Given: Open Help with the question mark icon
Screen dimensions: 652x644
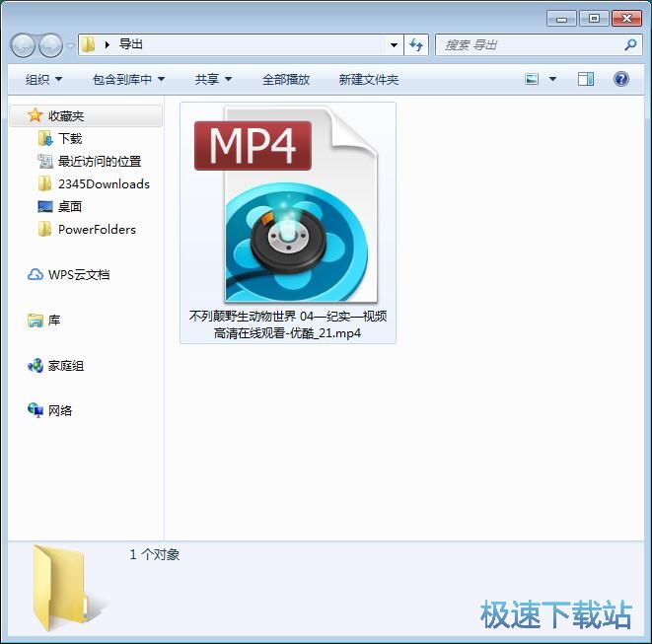Looking at the screenshot, I should [620, 79].
